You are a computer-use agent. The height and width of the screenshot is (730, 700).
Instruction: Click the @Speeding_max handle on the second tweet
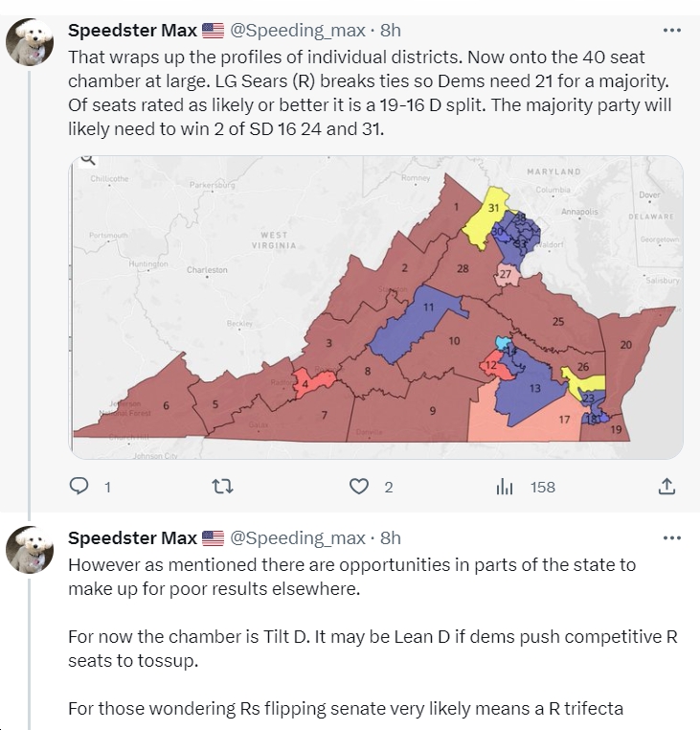click(x=298, y=538)
